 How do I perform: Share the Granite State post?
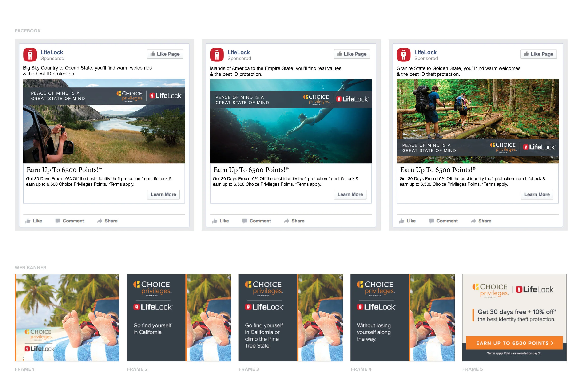coord(481,221)
